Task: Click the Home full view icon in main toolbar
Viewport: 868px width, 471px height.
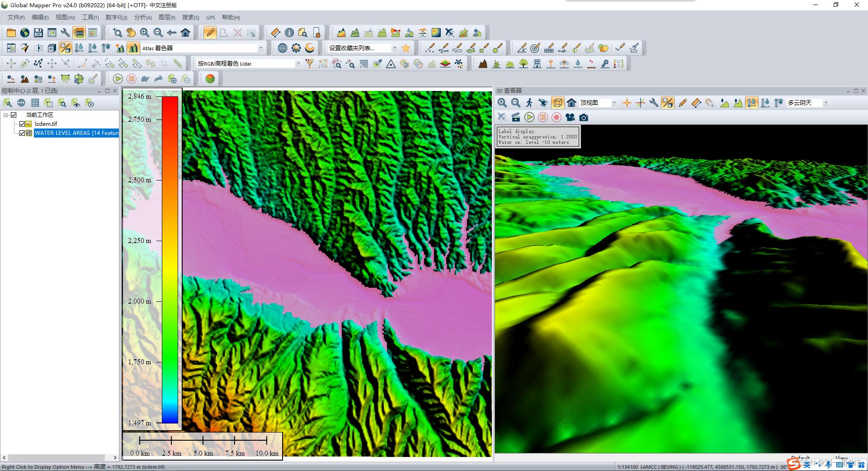Action: pos(185,33)
